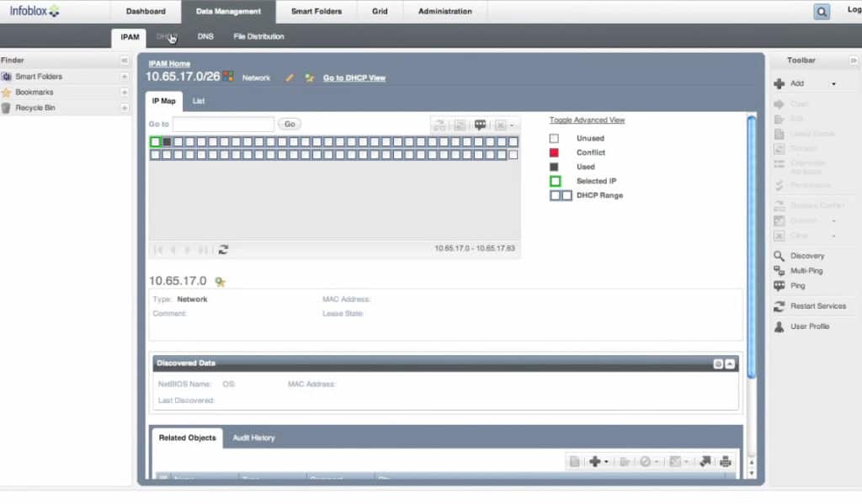Viewport: 862px width, 504px height.
Task: Click the disabled clear icon in IP map toolbar
Action: tap(500, 125)
